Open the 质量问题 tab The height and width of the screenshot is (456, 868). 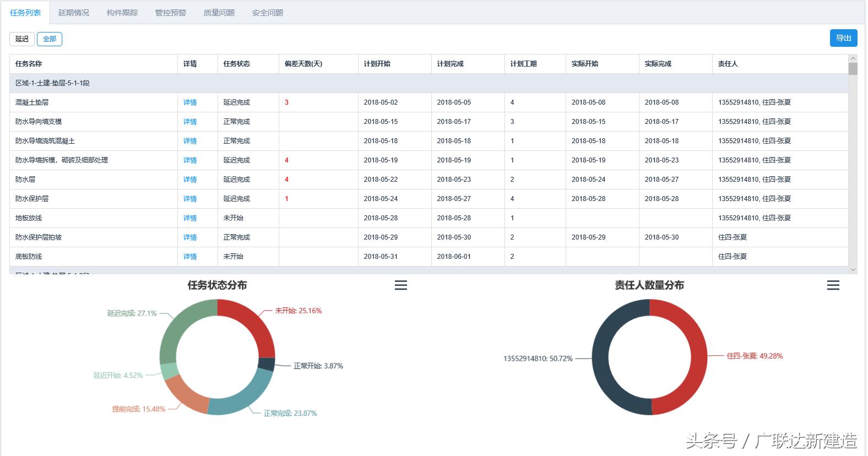click(x=219, y=13)
